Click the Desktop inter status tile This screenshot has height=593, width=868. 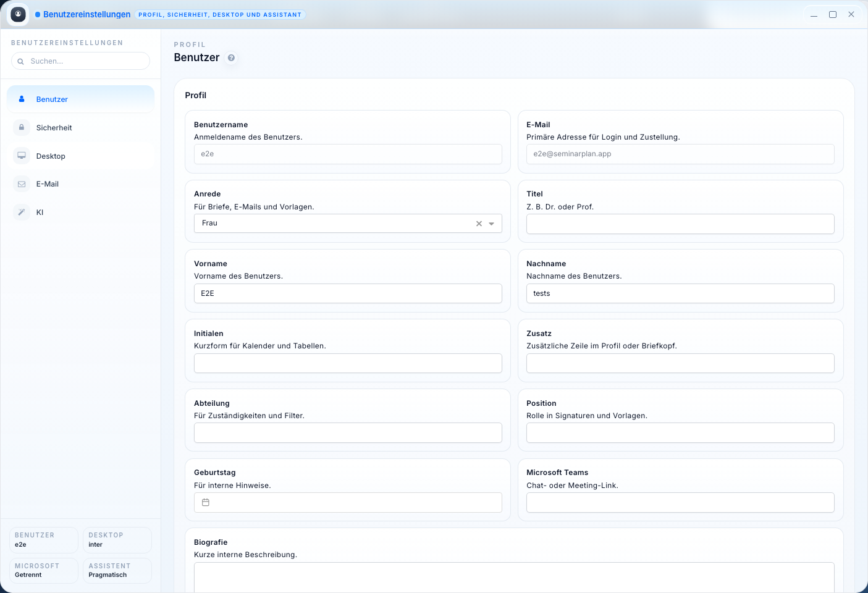(117, 540)
